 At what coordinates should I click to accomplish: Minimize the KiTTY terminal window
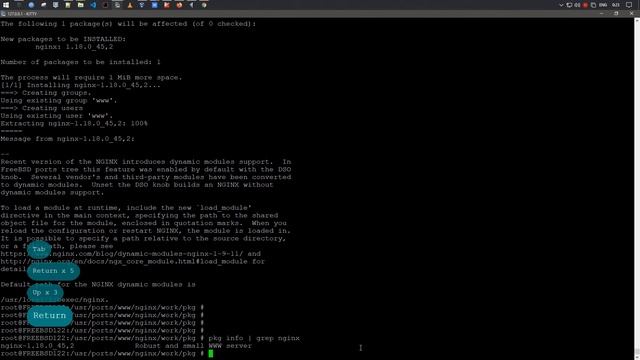(602, 13)
